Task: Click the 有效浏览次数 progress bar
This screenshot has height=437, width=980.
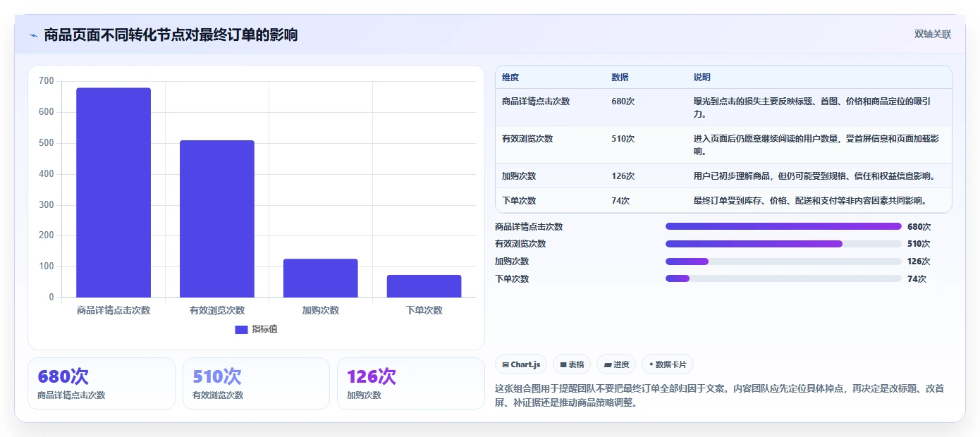Action: click(783, 244)
